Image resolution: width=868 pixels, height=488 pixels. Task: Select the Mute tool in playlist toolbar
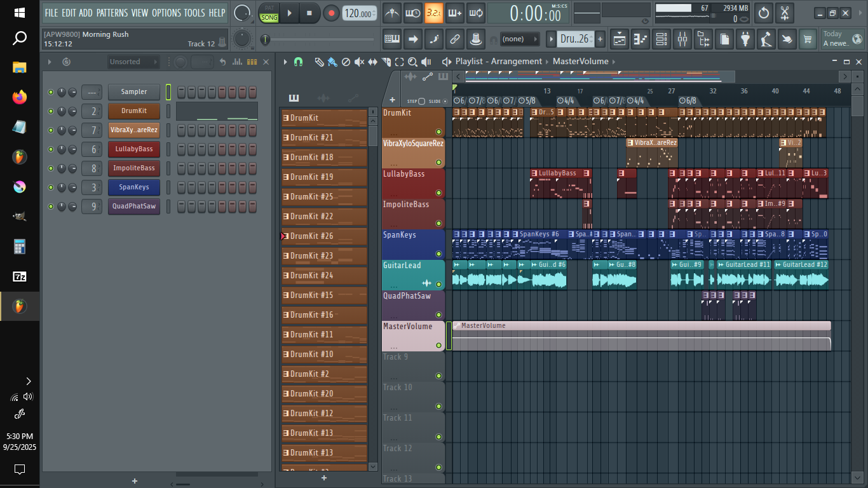[359, 62]
